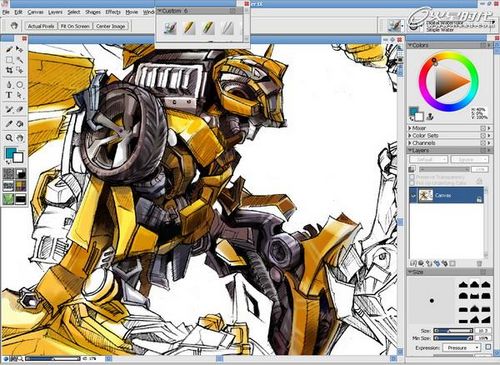Select the Brush tool in toolbox
The height and width of the screenshot is (365, 500).
click(x=9, y=49)
